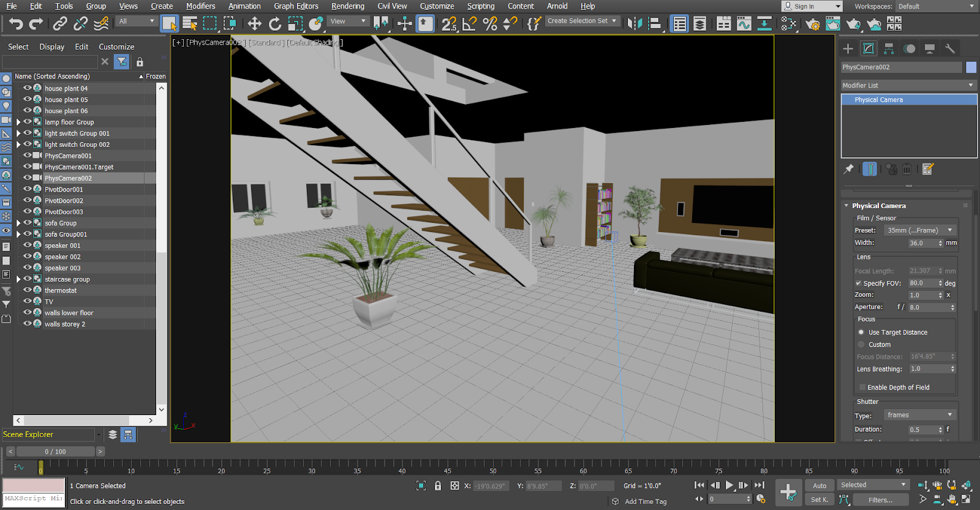This screenshot has width=980, height=510.
Task: Open the Modifier List dropdown
Action: 908,85
